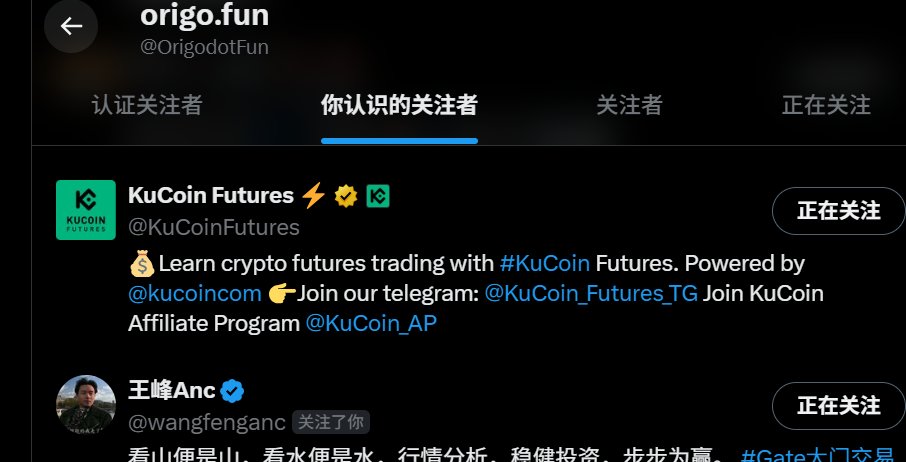The height and width of the screenshot is (462, 906).
Task: Switch to the 正在关注 tab
Action: pos(826,105)
